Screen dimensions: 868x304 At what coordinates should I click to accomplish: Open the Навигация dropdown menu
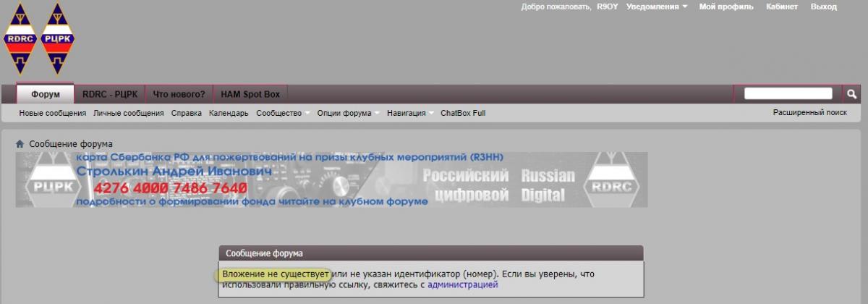pyautogui.click(x=409, y=113)
